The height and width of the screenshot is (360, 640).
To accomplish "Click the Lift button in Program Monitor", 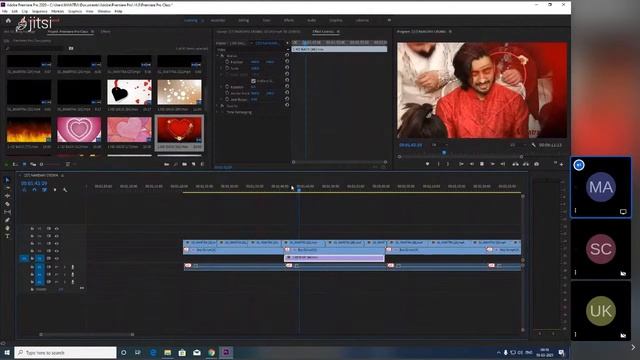I will click(x=516, y=164).
